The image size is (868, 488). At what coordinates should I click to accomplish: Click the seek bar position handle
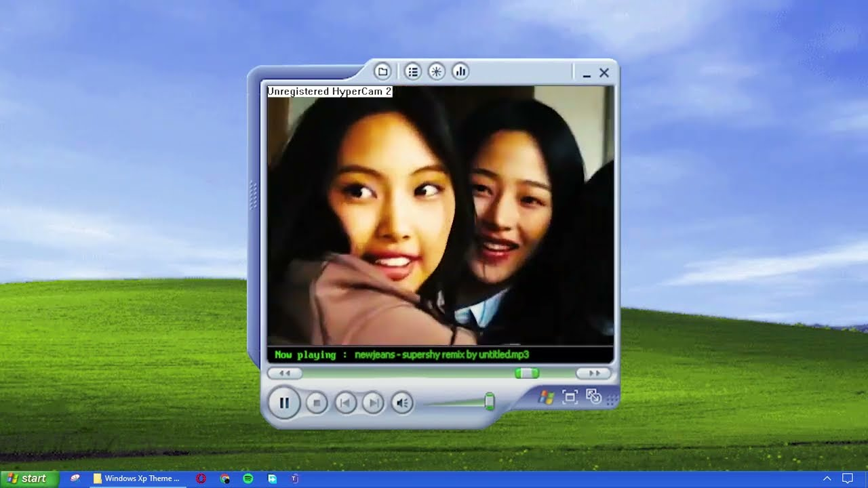(x=526, y=373)
